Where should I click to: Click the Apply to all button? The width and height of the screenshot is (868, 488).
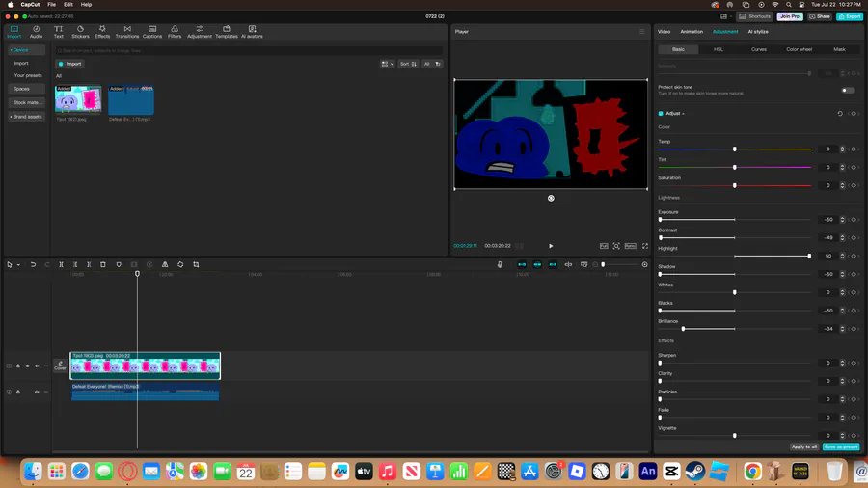point(804,447)
